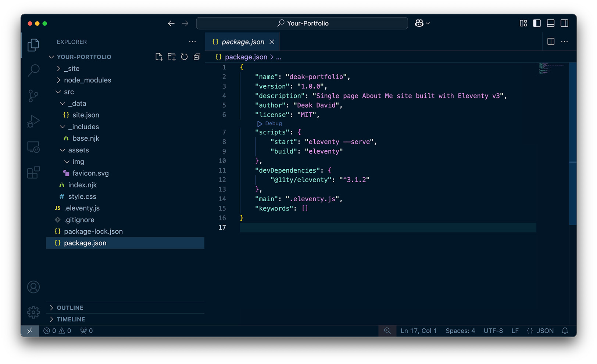The image size is (597, 364).
Task: Create a new file in YOUR-PORTFOLIO
Action: coord(159,57)
